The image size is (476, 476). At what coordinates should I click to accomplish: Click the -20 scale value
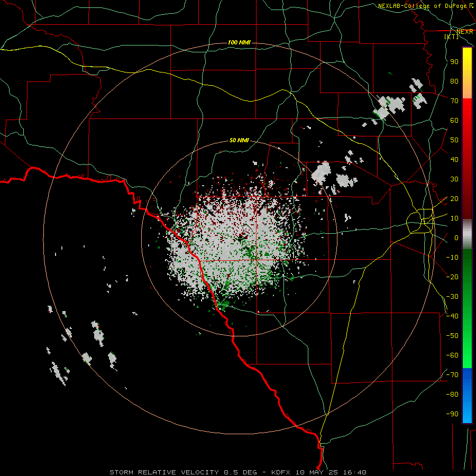[x=452, y=277]
